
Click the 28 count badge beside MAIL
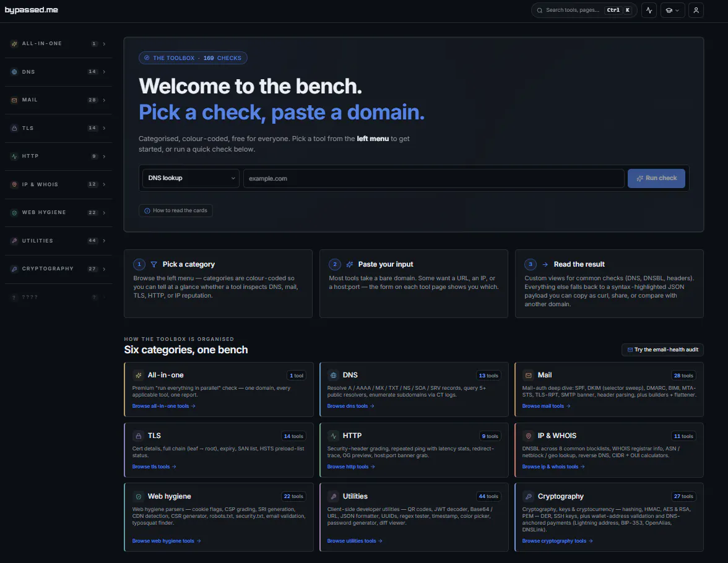tap(92, 100)
